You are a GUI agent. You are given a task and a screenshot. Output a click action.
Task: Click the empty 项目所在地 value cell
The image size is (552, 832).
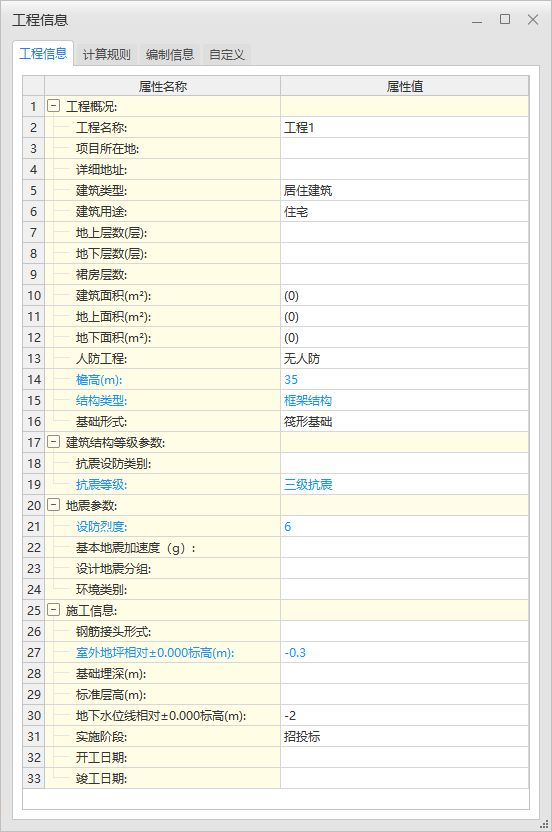(404, 149)
